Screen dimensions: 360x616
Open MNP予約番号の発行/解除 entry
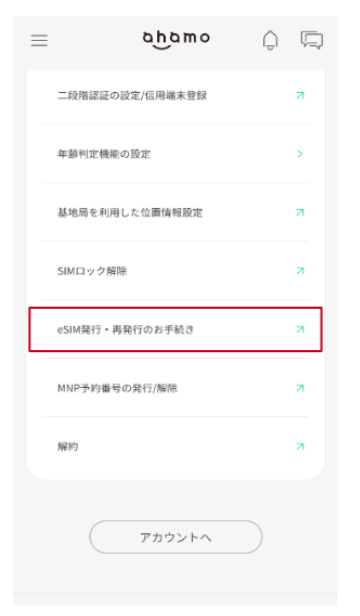[175, 388]
